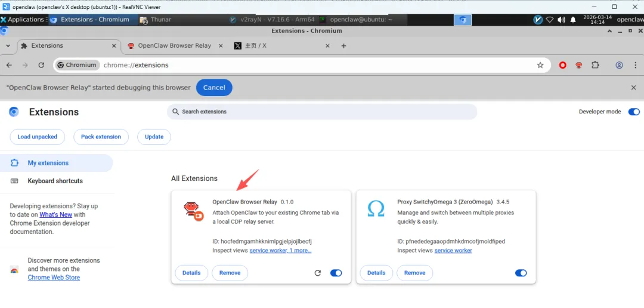Click the Chrome Web Store rainbow icon
This screenshot has height=308, width=644.
[x=14, y=270]
